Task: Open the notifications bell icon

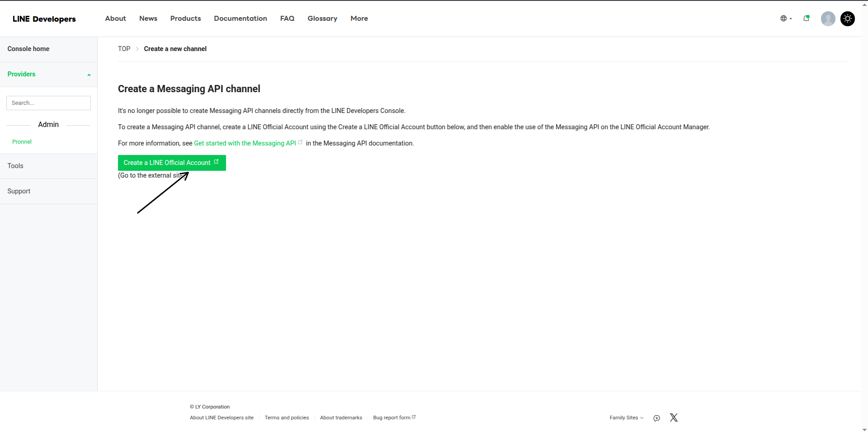Action: pyautogui.click(x=807, y=19)
